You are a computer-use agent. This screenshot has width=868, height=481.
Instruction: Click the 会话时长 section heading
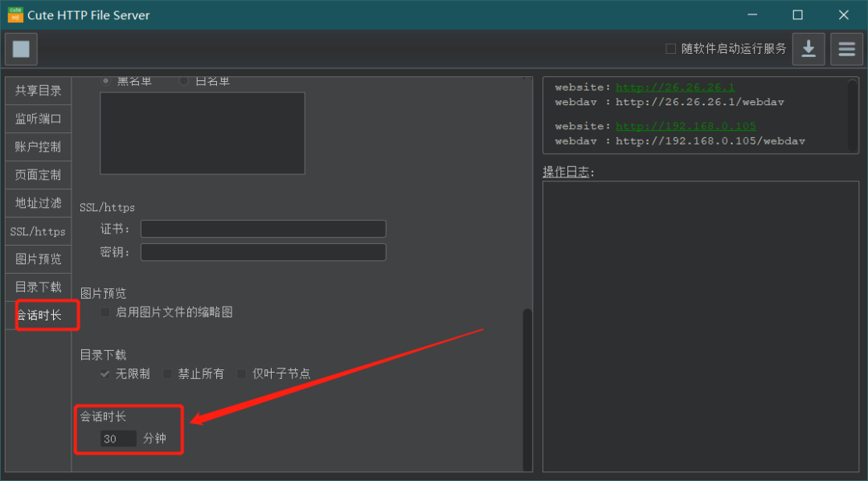[103, 416]
